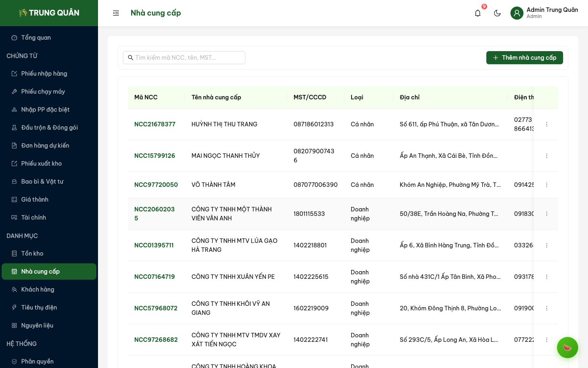The height and width of the screenshot is (368, 588).
Task: Open actions menu for HUỲNH THỊ THU TRANG
Action: (x=547, y=124)
